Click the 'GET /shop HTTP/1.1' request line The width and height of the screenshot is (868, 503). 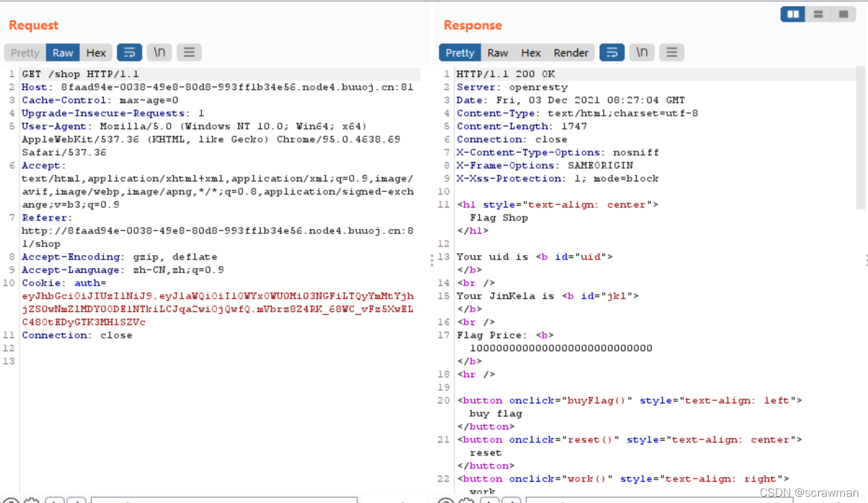[x=80, y=74]
